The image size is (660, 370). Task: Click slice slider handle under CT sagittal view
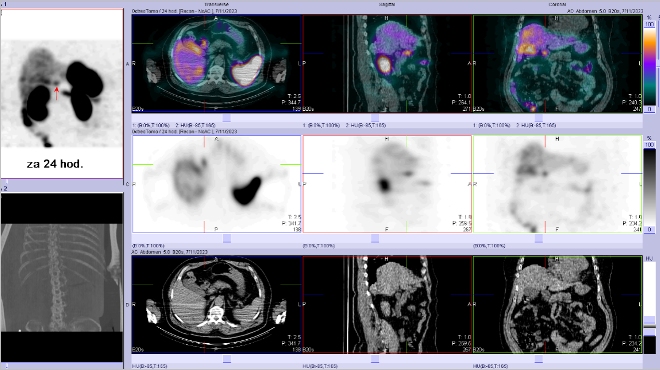point(375,359)
